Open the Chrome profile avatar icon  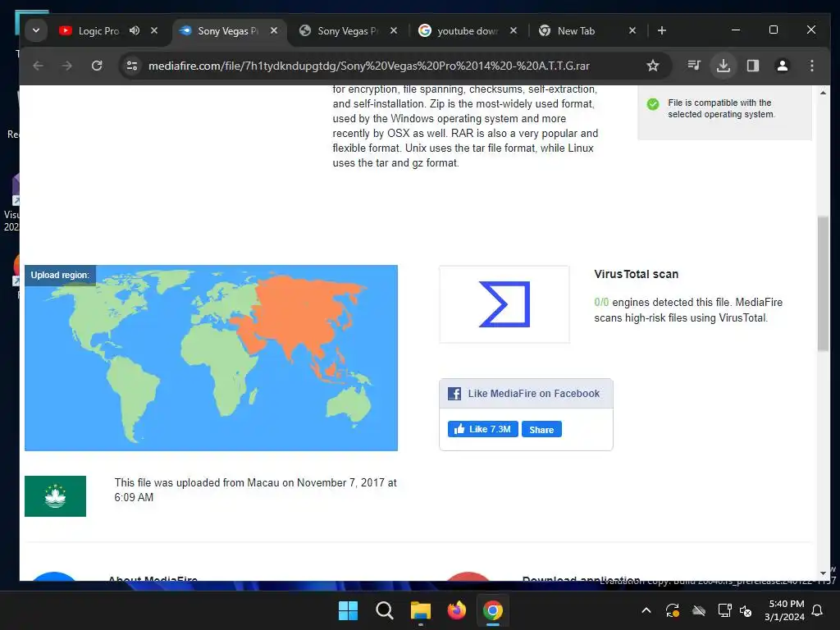pos(782,66)
